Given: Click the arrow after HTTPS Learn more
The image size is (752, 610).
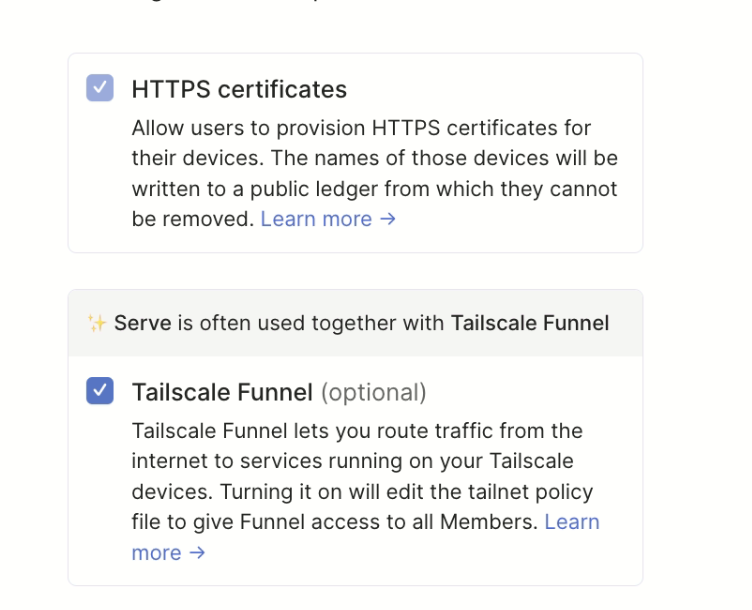Looking at the screenshot, I should coord(388,219).
